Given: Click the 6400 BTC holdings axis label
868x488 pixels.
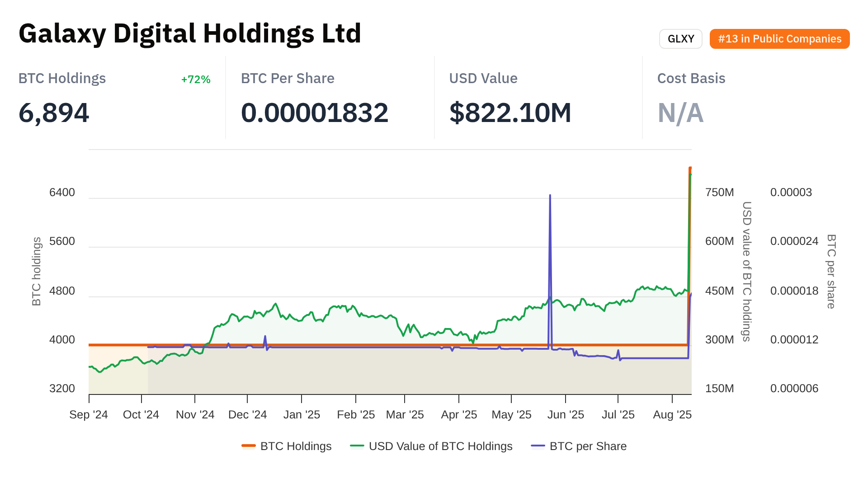Looking at the screenshot, I should [x=62, y=192].
